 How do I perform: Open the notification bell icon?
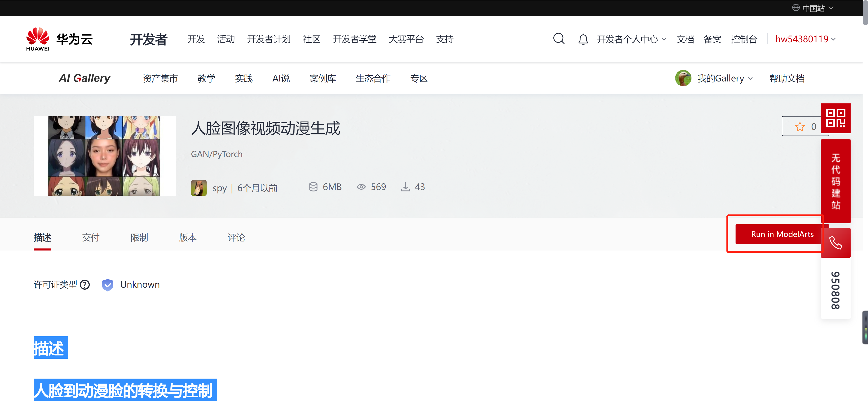(583, 39)
